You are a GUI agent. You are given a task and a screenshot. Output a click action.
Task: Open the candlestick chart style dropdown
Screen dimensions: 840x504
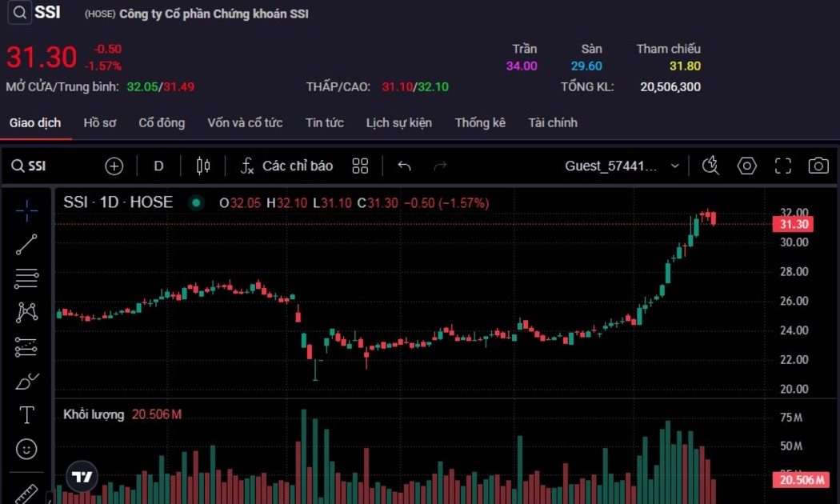[x=203, y=166]
